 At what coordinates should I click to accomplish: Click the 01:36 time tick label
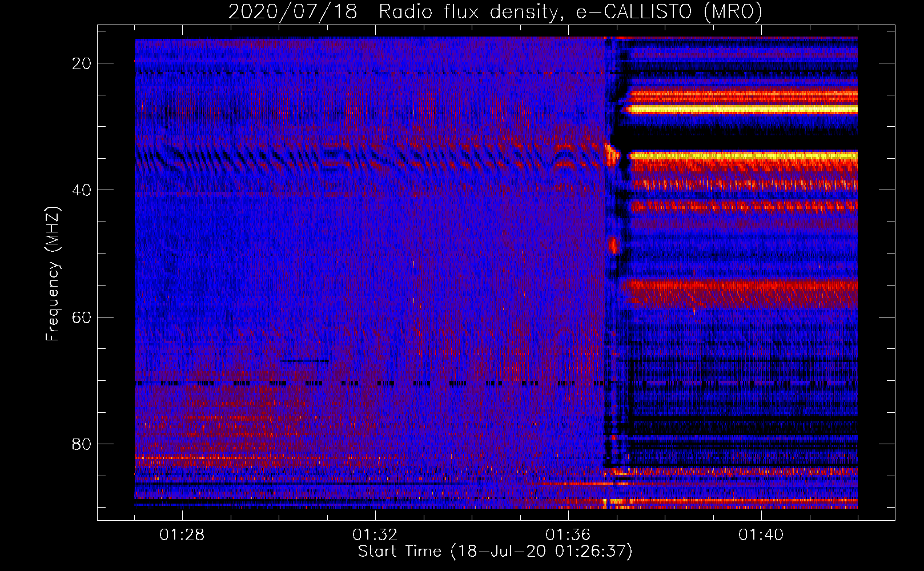tap(568, 535)
